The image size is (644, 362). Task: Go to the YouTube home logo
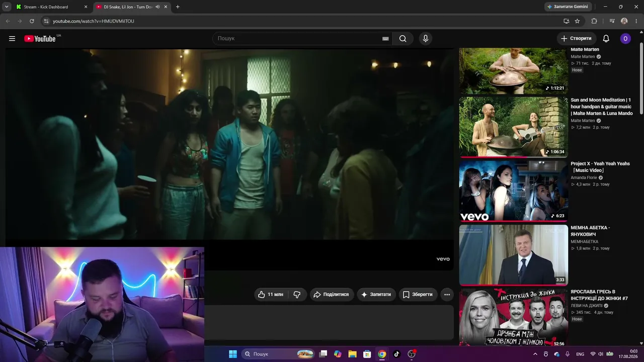(x=40, y=39)
